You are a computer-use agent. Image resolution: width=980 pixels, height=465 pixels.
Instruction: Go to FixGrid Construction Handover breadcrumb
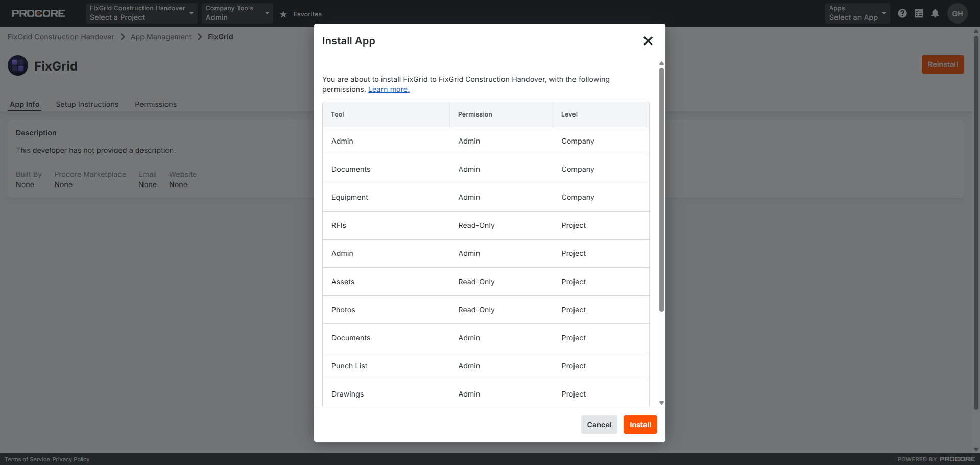tap(61, 37)
